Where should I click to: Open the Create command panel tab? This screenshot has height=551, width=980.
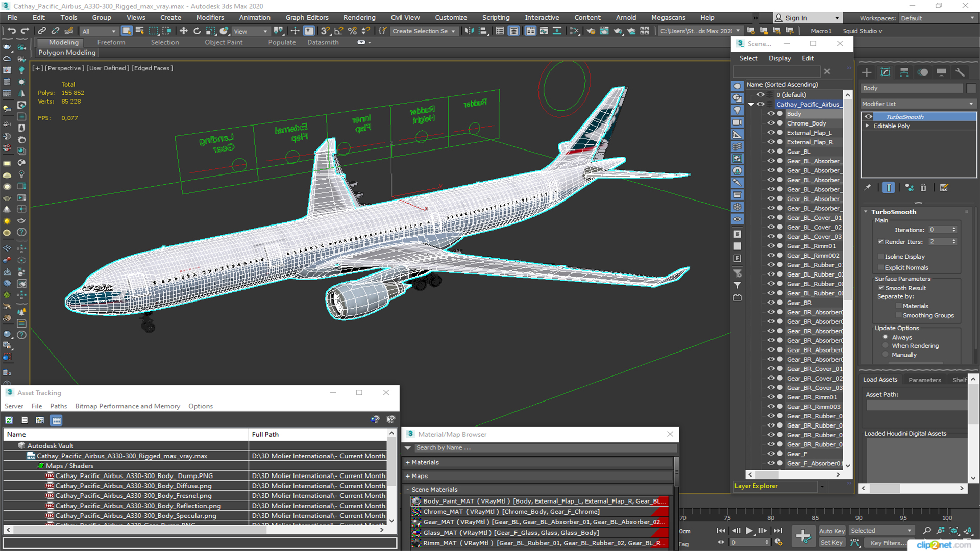(x=867, y=72)
